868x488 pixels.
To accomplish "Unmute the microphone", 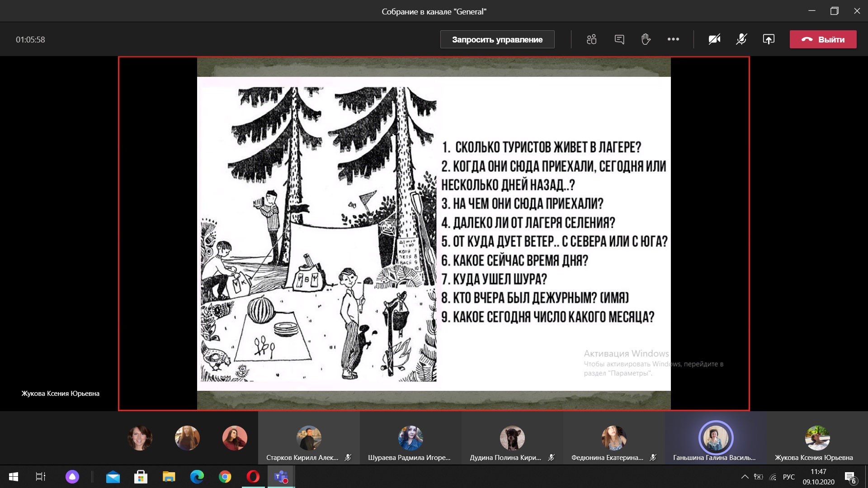I will tap(741, 39).
